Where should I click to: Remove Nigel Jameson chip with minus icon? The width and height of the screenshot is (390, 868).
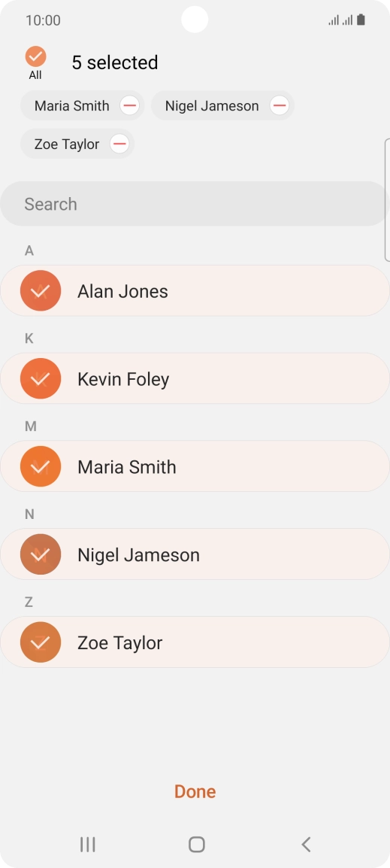[x=280, y=105]
